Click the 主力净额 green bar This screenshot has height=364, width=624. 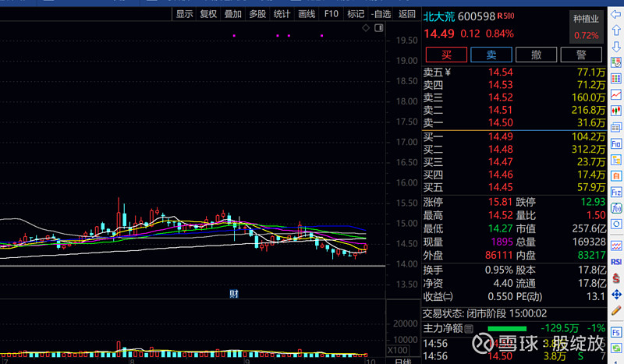pyautogui.click(x=507, y=329)
